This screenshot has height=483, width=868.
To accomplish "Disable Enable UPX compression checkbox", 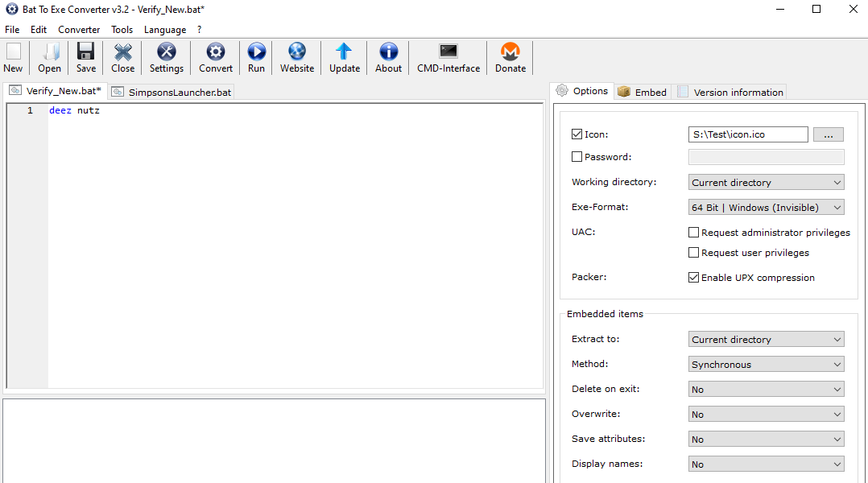I will click(693, 278).
